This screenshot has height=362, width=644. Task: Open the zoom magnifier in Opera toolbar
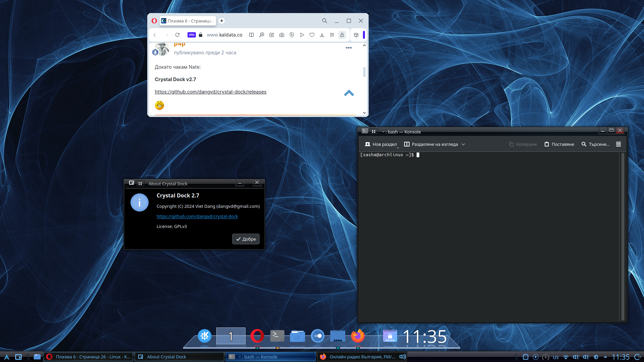pyautogui.click(x=262, y=35)
